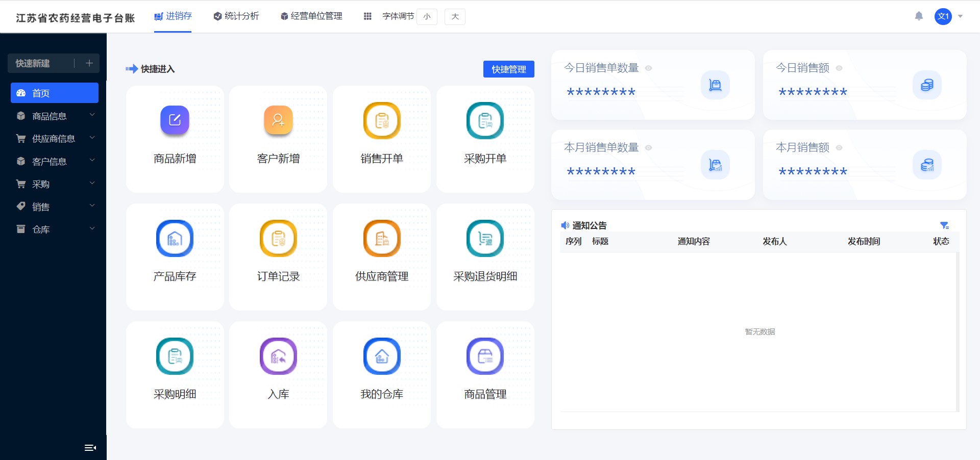
Task: Reveal the 今日销售额 amount via eye icon
Action: point(839,68)
